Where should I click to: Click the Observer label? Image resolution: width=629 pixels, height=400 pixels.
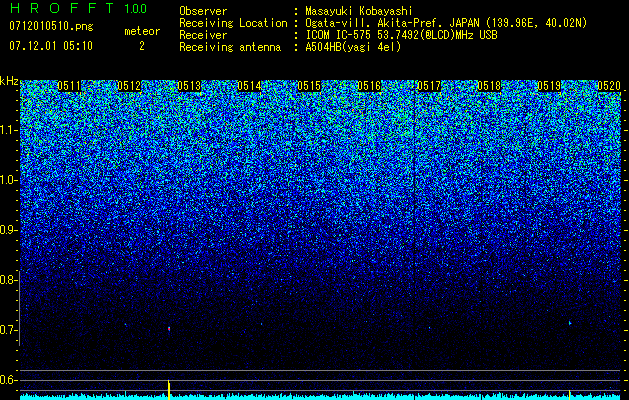tap(203, 11)
